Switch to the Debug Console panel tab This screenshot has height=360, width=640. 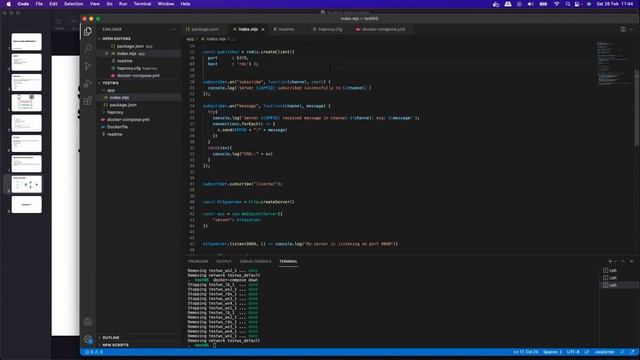(x=256, y=261)
